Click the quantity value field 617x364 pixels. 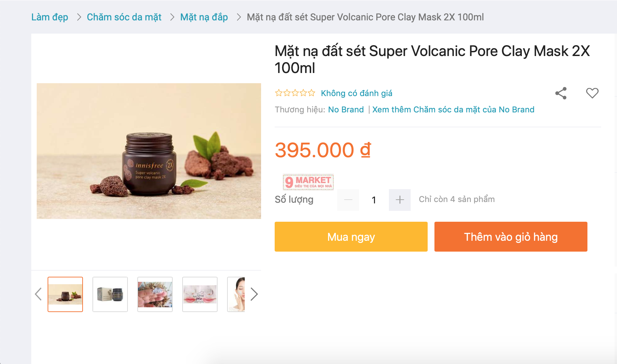tap(374, 200)
